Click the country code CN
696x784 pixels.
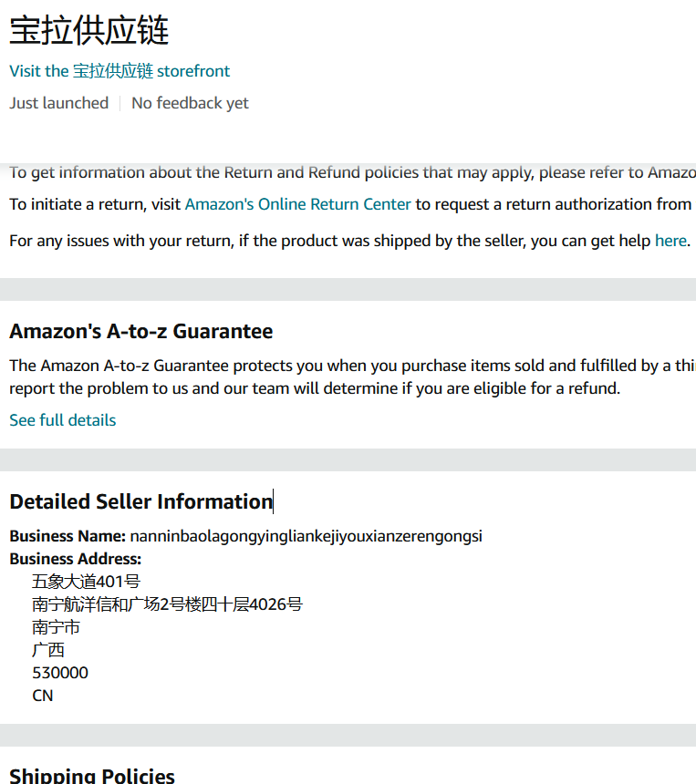pos(43,696)
